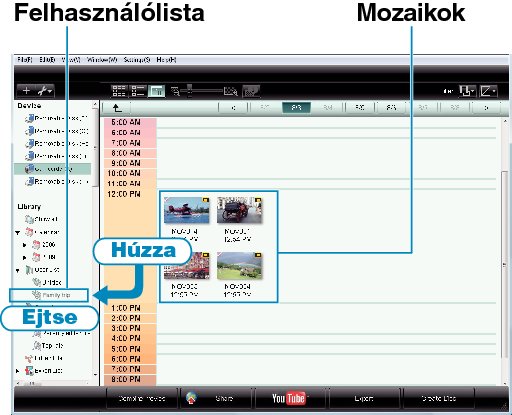The width and height of the screenshot is (512, 415).
Task: Open the rainbow landscape video thumbnail
Action: coord(239,266)
